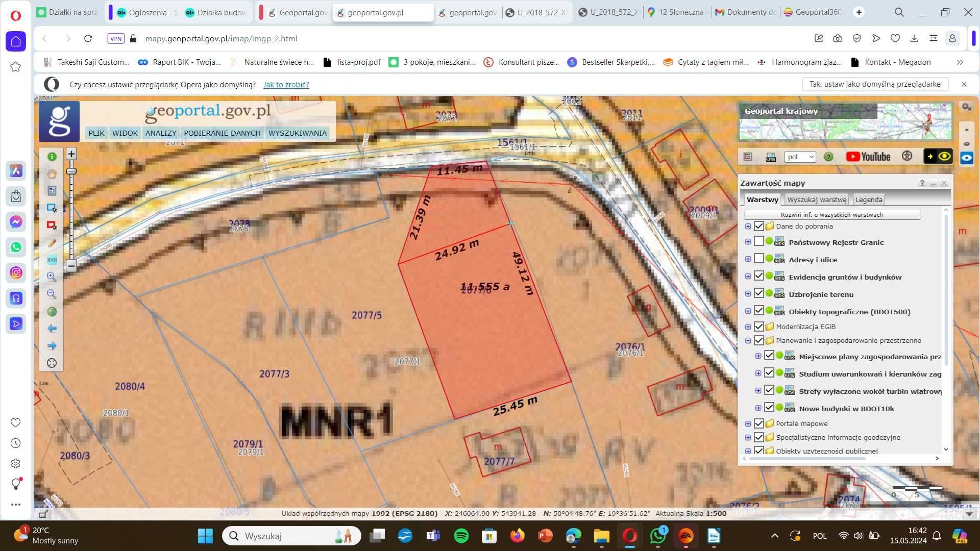Enable Państwowy Rejestr Granic layer
The width and height of the screenshot is (980, 551).
758,241
